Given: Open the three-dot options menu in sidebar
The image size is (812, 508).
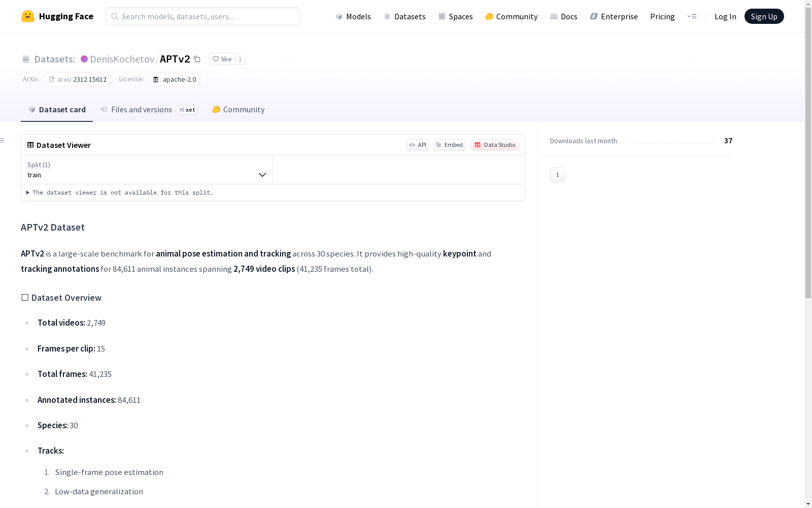Looking at the screenshot, I should coord(558,175).
